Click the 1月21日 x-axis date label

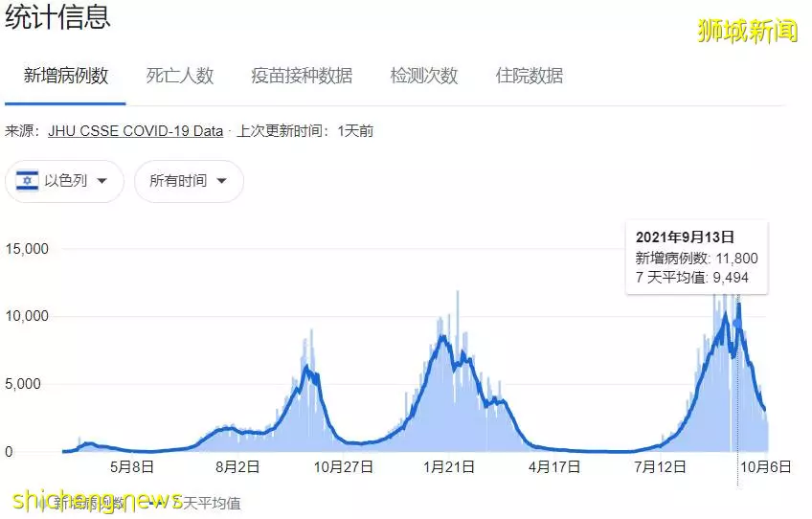[x=448, y=466]
